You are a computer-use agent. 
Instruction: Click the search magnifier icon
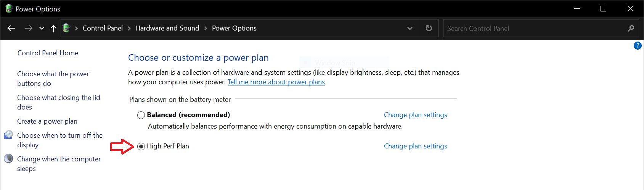(631, 28)
